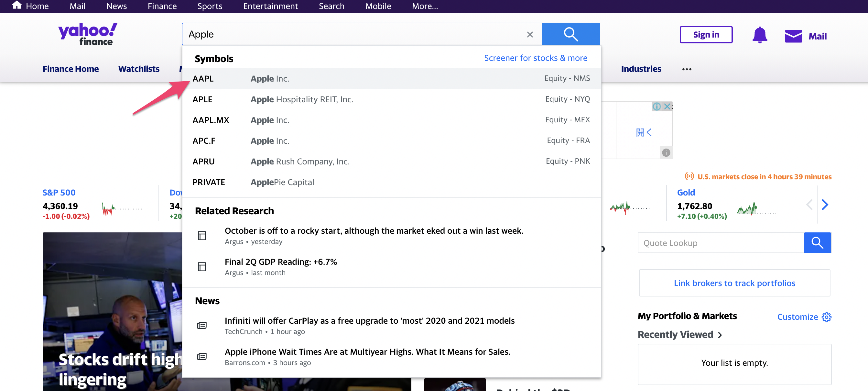868x391 pixels.
Task: Click the Mail text link by envelope
Action: (x=818, y=36)
